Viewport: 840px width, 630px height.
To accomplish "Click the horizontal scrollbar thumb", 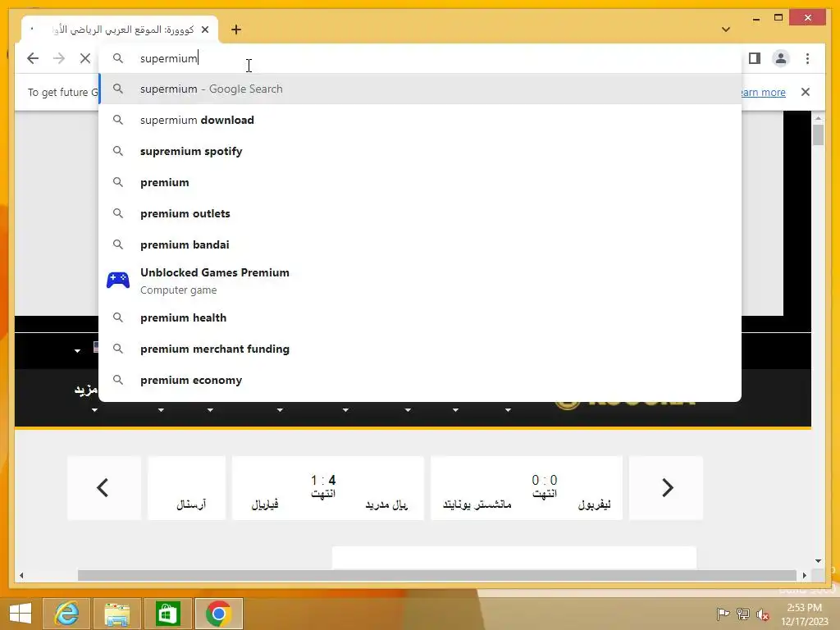I will tap(437, 575).
